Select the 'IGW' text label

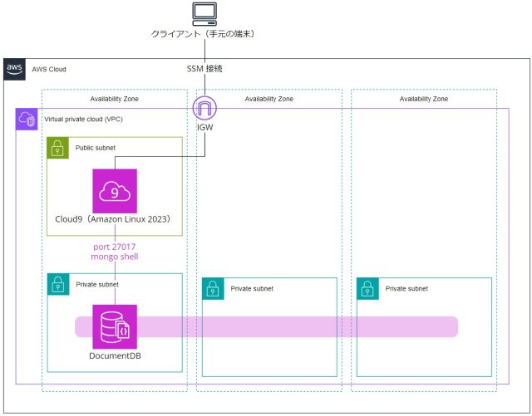click(x=205, y=128)
